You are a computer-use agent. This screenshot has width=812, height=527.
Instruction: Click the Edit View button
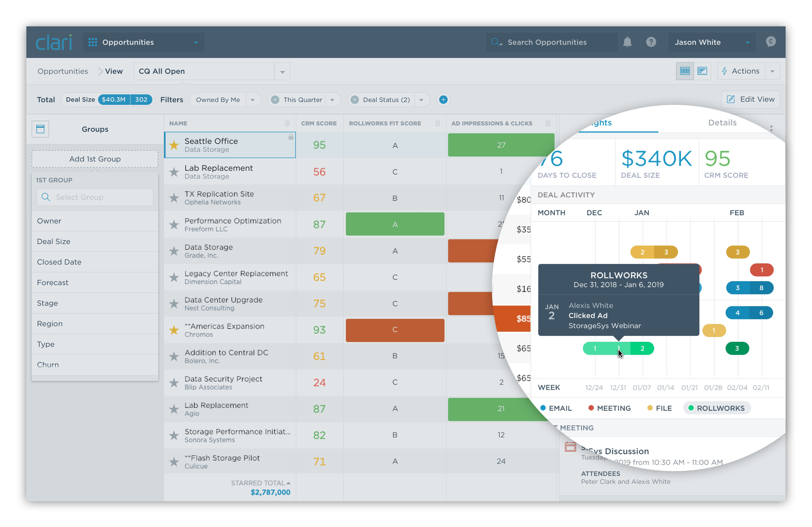point(751,99)
